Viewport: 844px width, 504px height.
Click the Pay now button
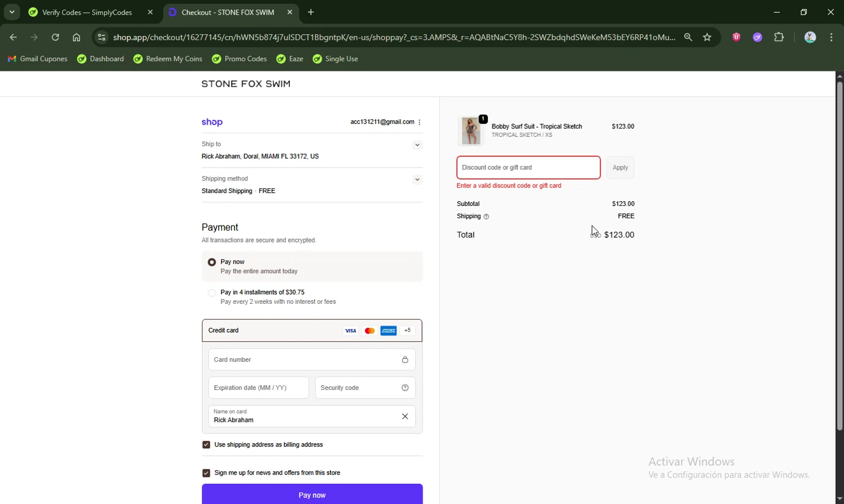point(312,494)
